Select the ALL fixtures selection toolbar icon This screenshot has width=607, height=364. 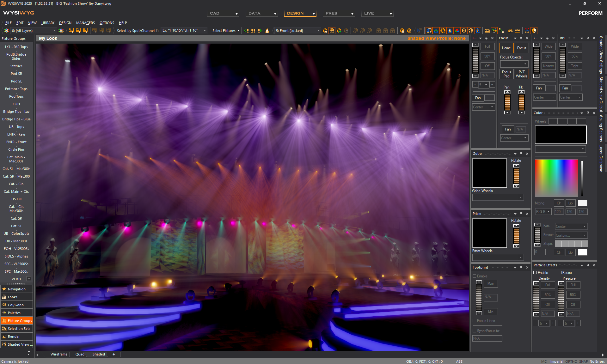tap(71, 31)
